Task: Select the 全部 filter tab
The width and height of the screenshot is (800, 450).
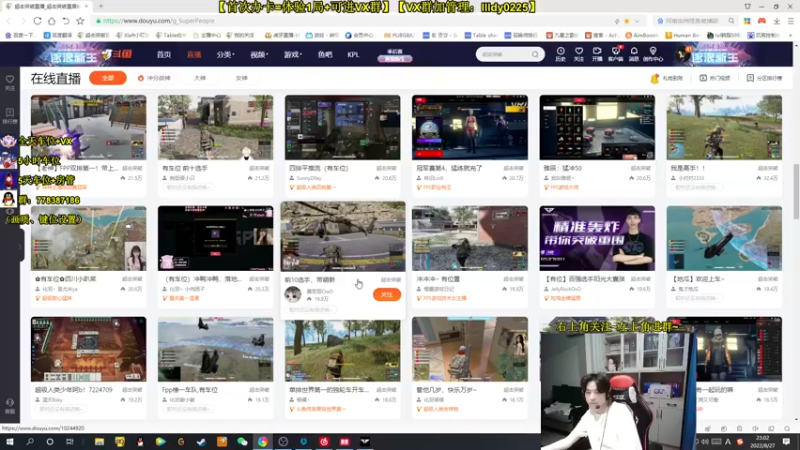Action: point(108,78)
